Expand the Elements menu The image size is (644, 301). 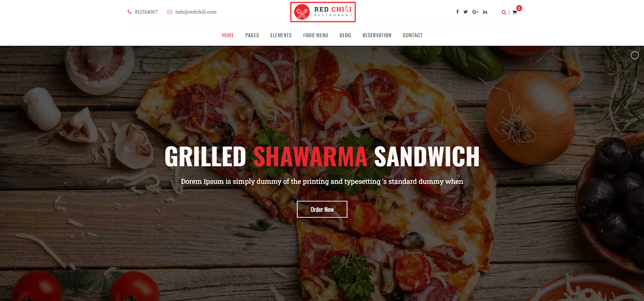pos(281,35)
